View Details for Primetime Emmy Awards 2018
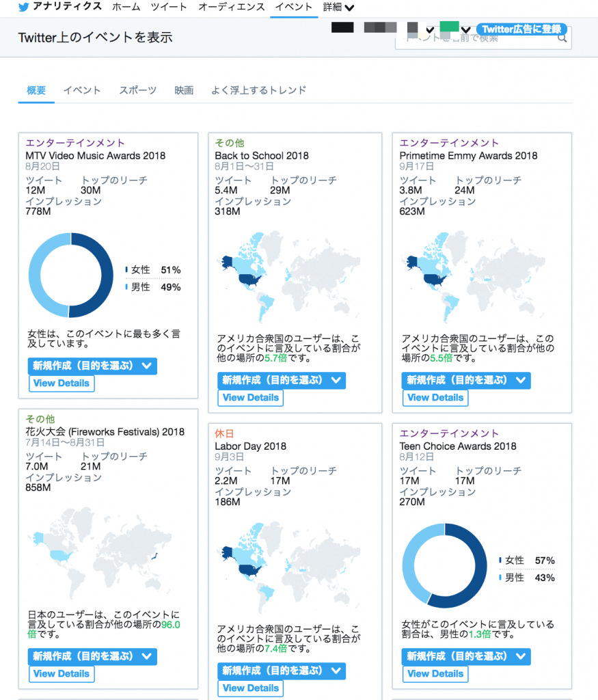This screenshot has width=598, height=700. pos(435,398)
